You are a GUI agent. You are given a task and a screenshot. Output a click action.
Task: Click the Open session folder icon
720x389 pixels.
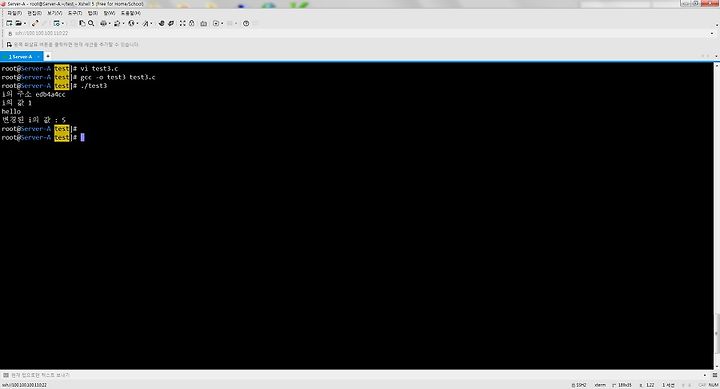(18, 23)
